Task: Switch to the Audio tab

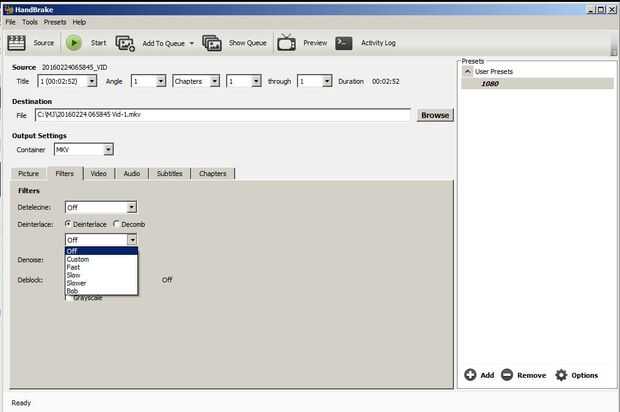Action: (x=132, y=174)
